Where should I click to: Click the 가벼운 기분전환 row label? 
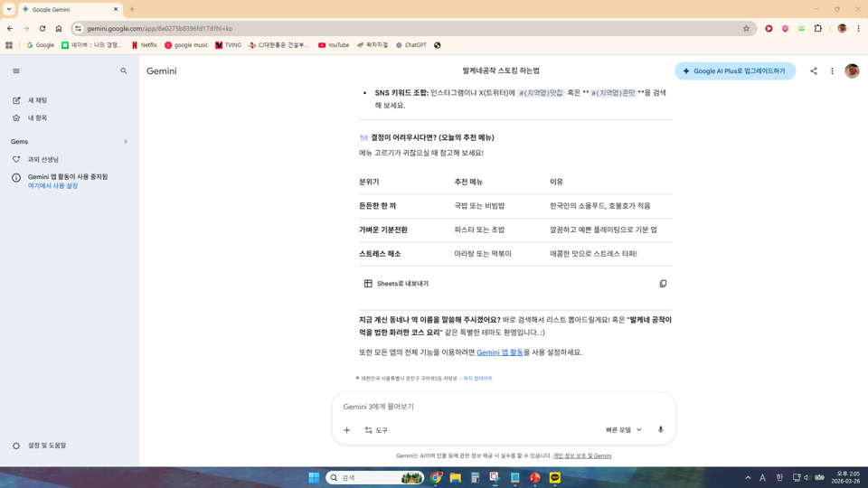click(383, 230)
